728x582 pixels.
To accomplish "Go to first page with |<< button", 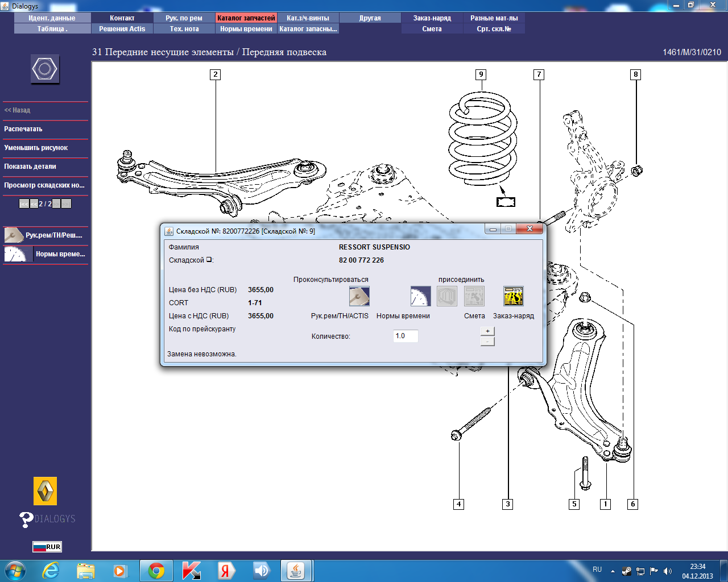I will click(x=24, y=203).
